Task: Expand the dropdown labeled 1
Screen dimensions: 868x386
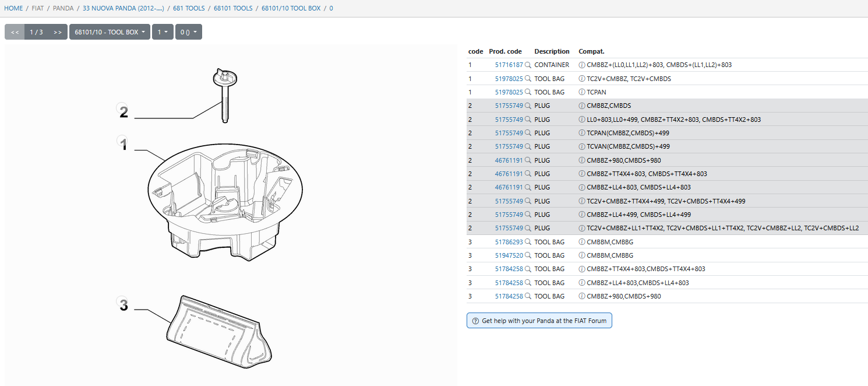Action: click(x=163, y=32)
